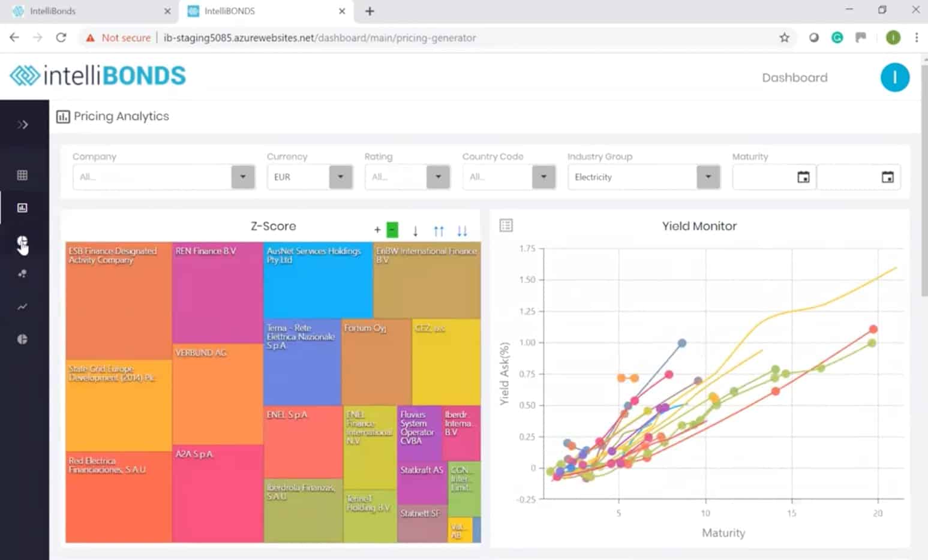The width and height of the screenshot is (928, 560).
Task: Toggle the green minus button on Z-Score
Action: [x=392, y=230]
